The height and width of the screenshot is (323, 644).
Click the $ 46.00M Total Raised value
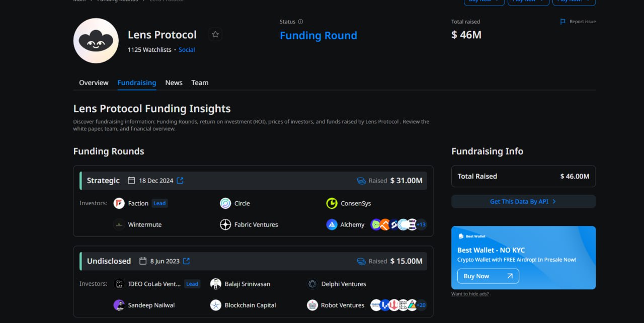tap(575, 176)
